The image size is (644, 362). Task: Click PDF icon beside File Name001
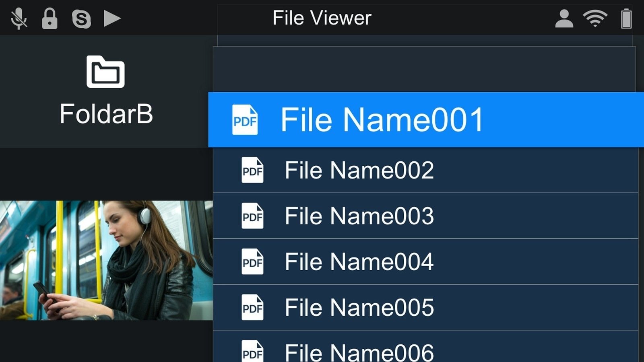(x=245, y=120)
